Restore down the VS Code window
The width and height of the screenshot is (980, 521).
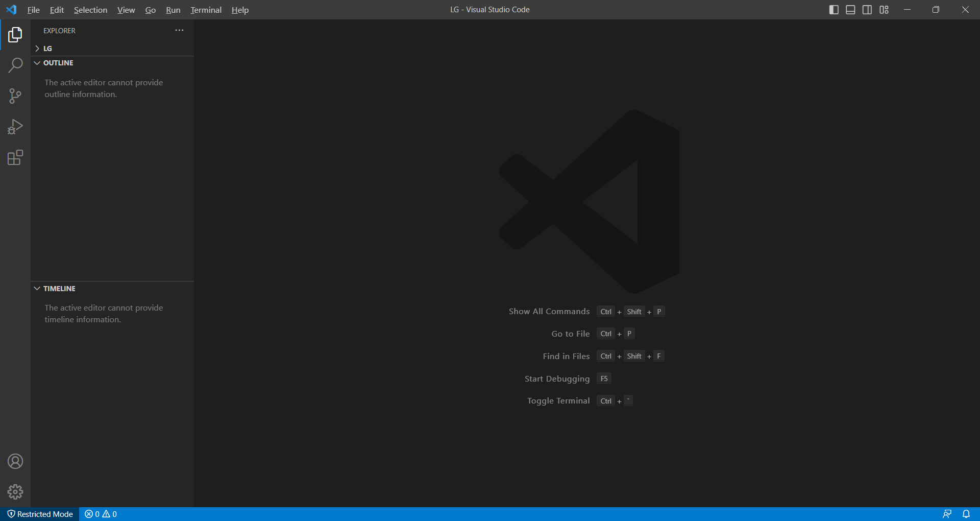tap(936, 10)
